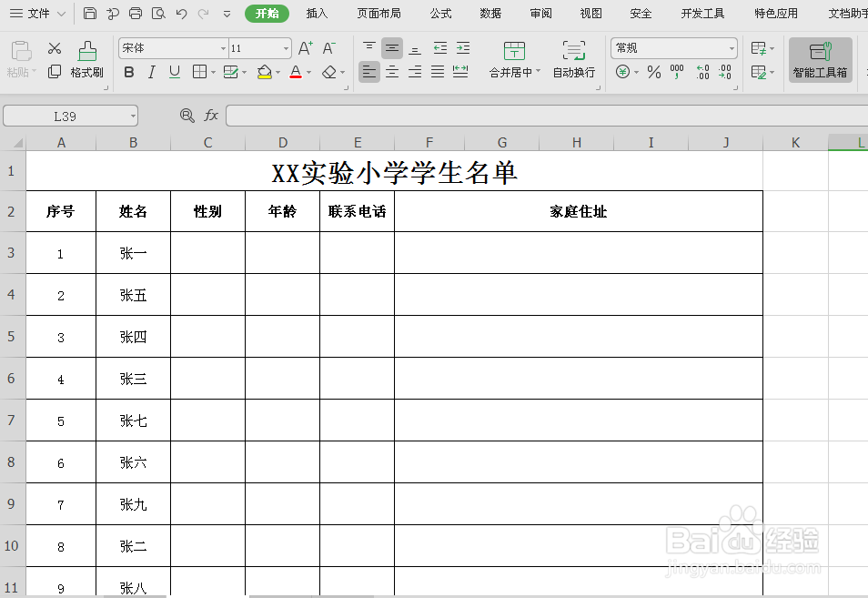Toggle Bold formatting

point(128,72)
